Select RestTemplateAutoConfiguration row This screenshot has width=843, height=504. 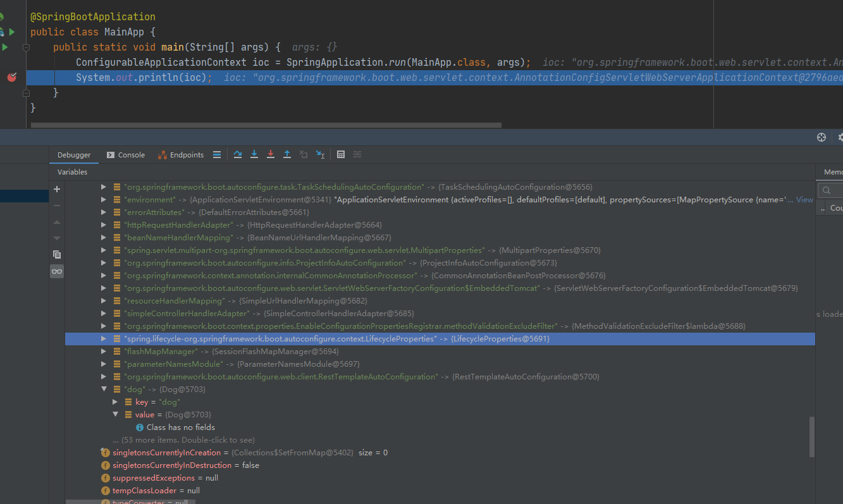440,377
